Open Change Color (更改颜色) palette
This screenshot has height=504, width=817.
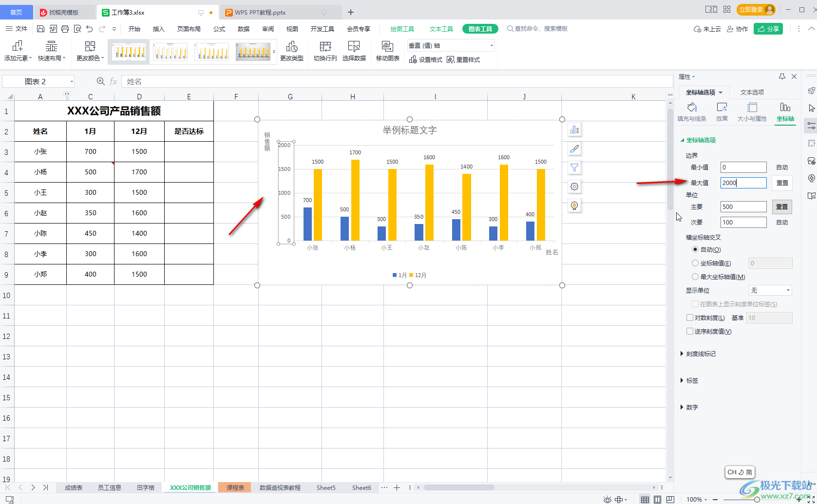pyautogui.click(x=90, y=51)
